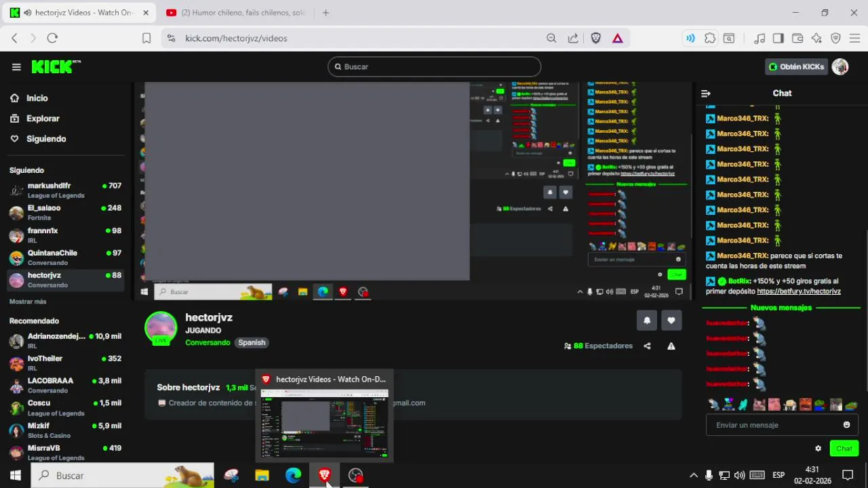Open recommended channel MisrraVB

coord(66,453)
